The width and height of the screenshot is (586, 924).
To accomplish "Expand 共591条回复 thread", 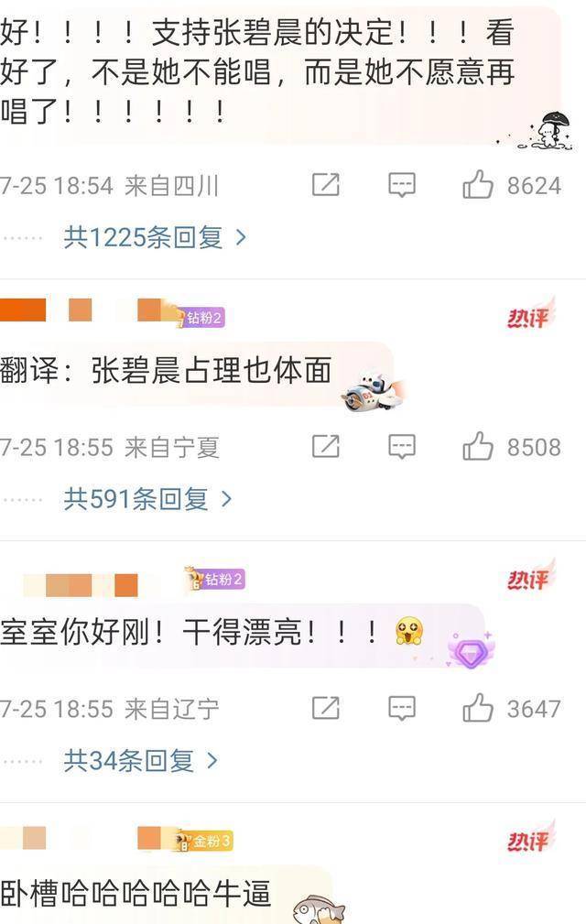I will 147,499.
